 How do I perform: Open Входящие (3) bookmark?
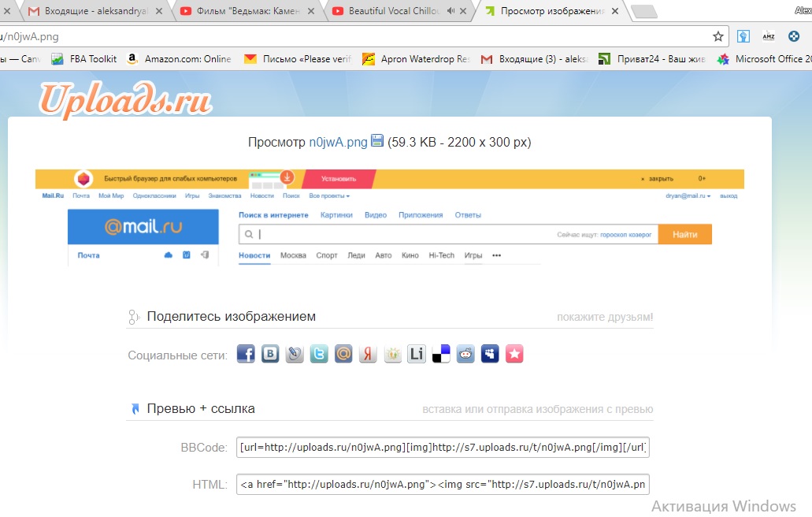(535, 59)
